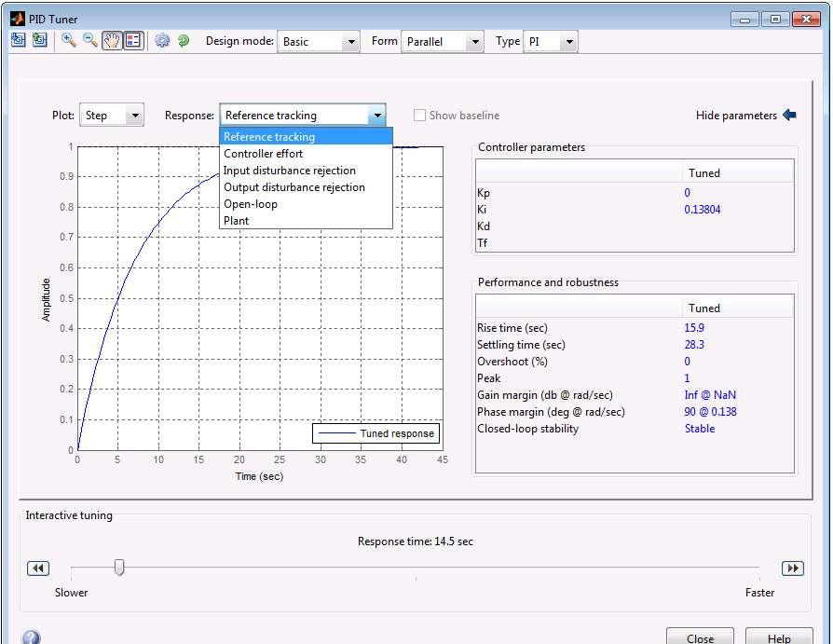This screenshot has height=644, width=833.
Task: Click the response time slider thumb
Action: coord(119,568)
